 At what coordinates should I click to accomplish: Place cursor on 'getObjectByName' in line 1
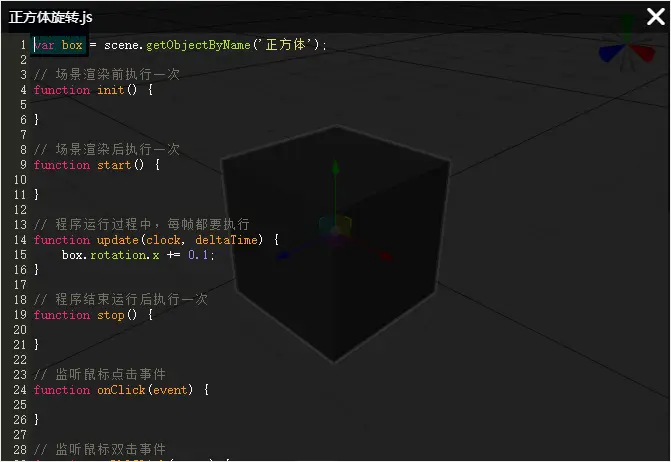(198, 45)
